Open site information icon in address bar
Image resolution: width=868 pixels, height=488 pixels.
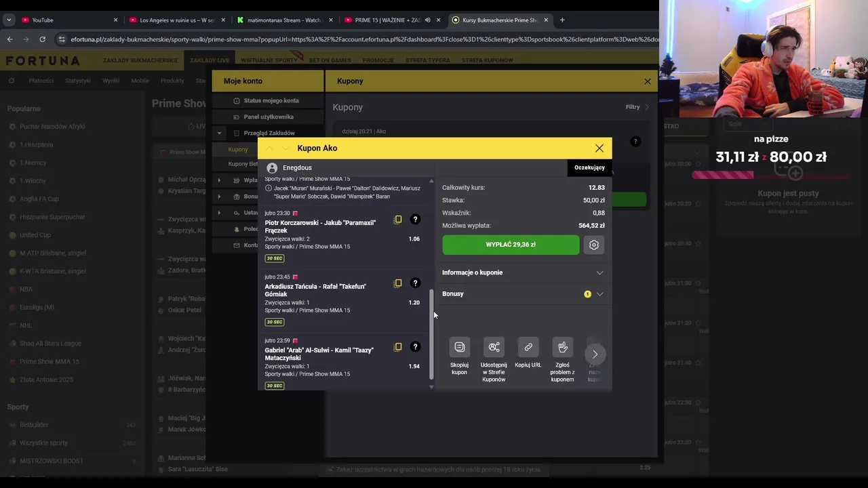pyautogui.click(x=62, y=39)
